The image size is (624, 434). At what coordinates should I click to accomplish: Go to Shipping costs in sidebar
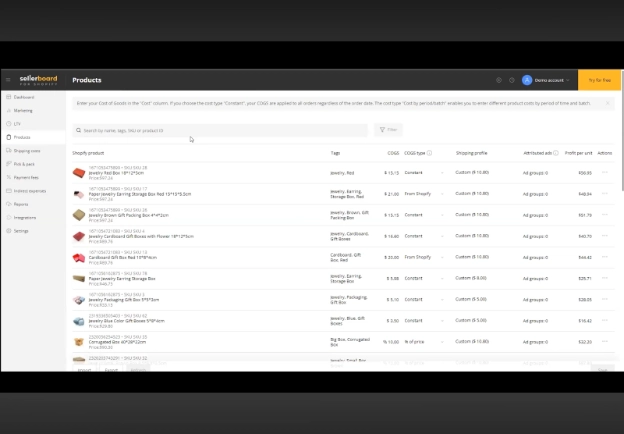click(x=27, y=150)
